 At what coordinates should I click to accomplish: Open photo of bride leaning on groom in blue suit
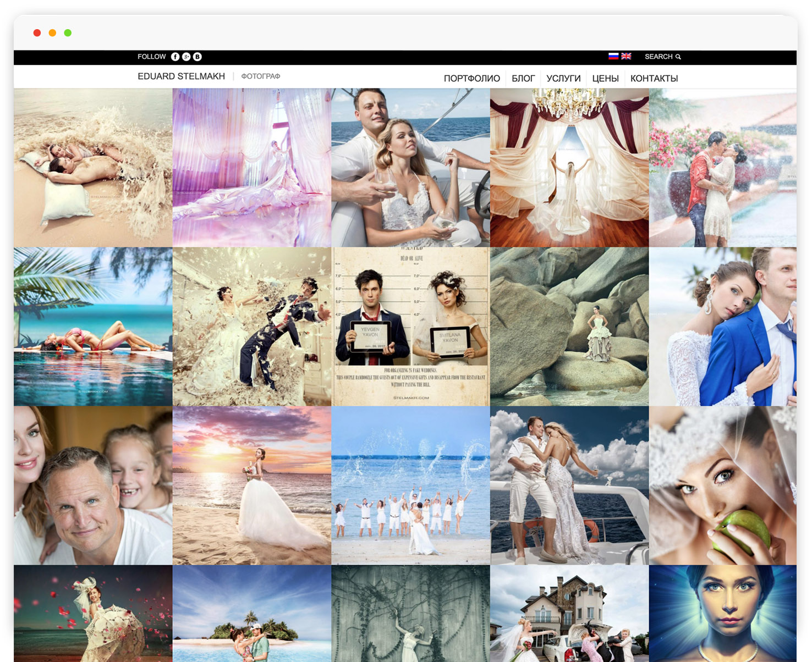(723, 327)
